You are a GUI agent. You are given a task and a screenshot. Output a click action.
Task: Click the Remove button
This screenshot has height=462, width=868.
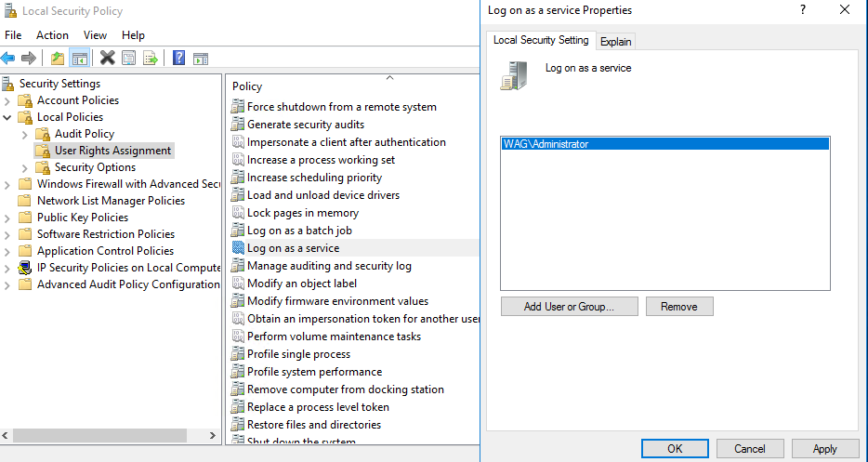[679, 307]
